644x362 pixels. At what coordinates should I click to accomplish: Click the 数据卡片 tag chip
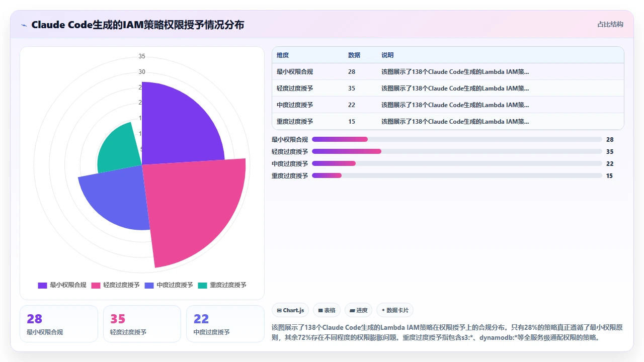click(x=395, y=310)
